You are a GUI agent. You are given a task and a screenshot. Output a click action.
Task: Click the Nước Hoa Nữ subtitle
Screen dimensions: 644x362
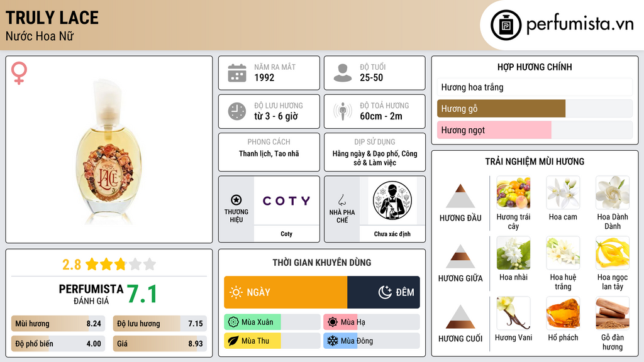[40, 36]
